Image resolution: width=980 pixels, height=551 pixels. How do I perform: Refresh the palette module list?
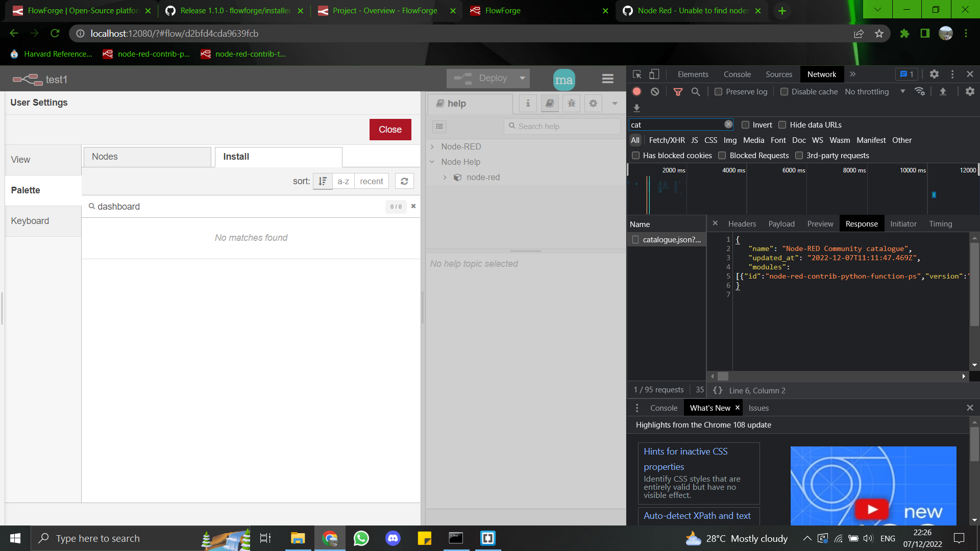click(404, 181)
